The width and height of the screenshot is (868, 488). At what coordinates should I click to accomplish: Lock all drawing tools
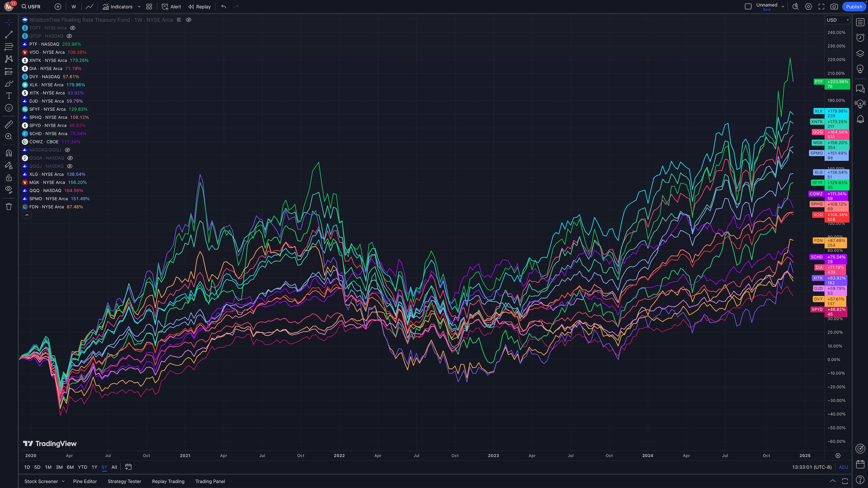(9, 177)
